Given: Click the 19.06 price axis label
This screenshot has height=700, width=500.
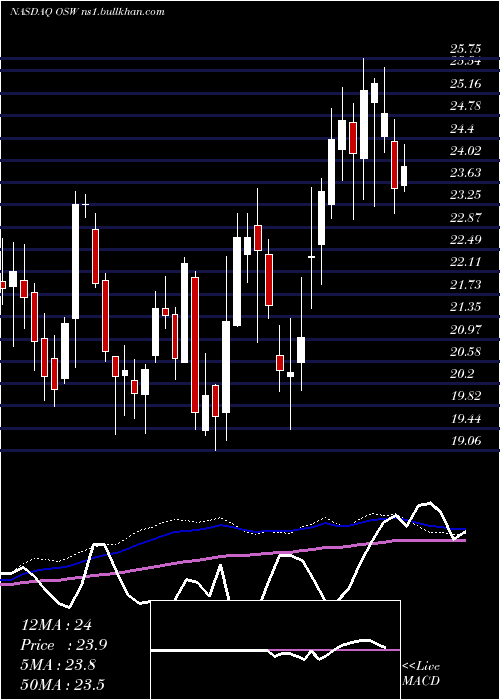Looking at the screenshot, I should [x=466, y=441].
